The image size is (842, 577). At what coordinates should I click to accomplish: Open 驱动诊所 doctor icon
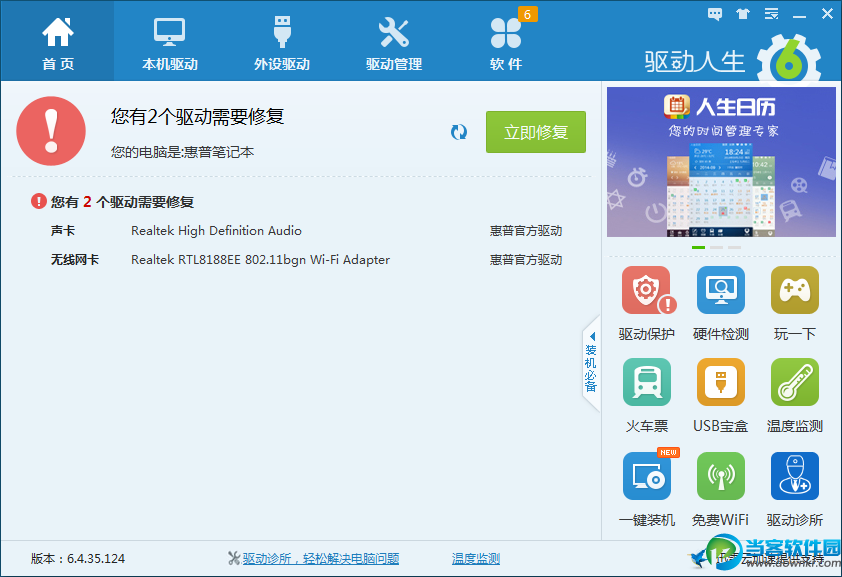tap(795, 489)
